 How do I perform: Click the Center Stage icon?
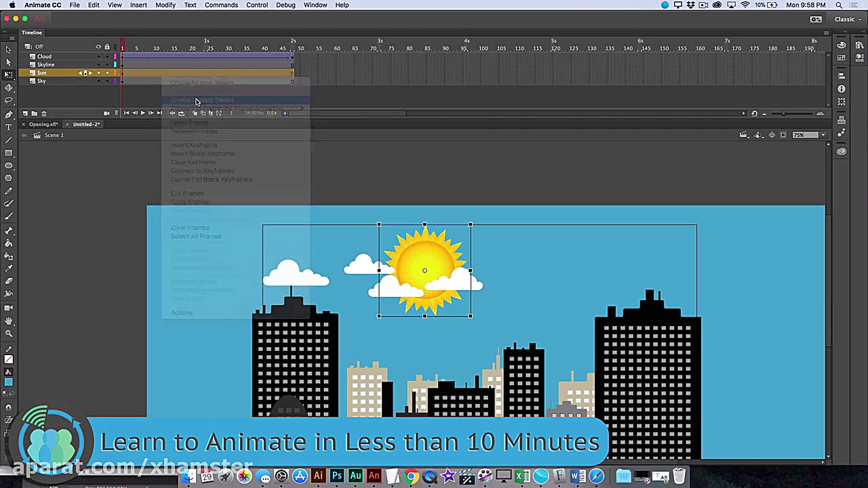coord(772,135)
